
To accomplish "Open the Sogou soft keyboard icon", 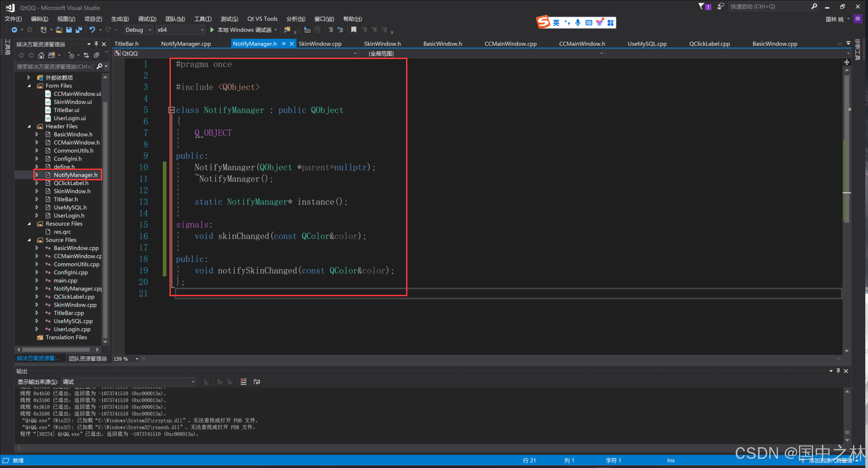I will [589, 23].
